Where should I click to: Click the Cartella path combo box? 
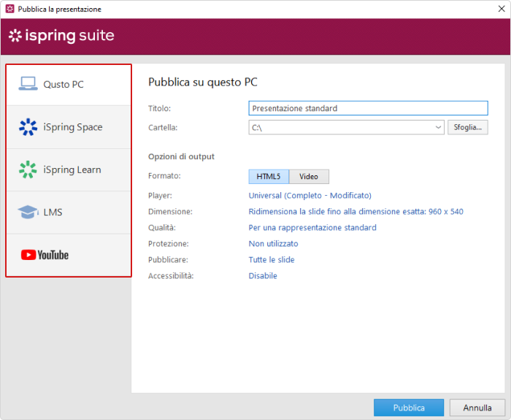[x=346, y=127]
